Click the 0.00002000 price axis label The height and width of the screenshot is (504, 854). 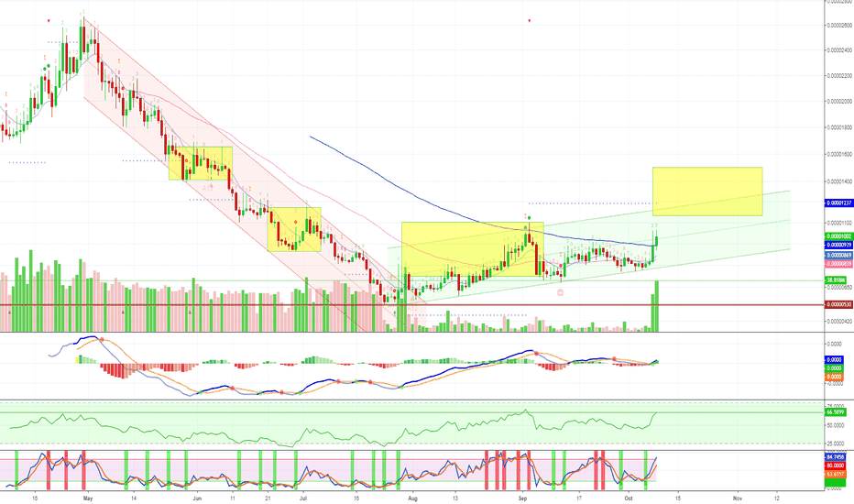[x=839, y=102]
